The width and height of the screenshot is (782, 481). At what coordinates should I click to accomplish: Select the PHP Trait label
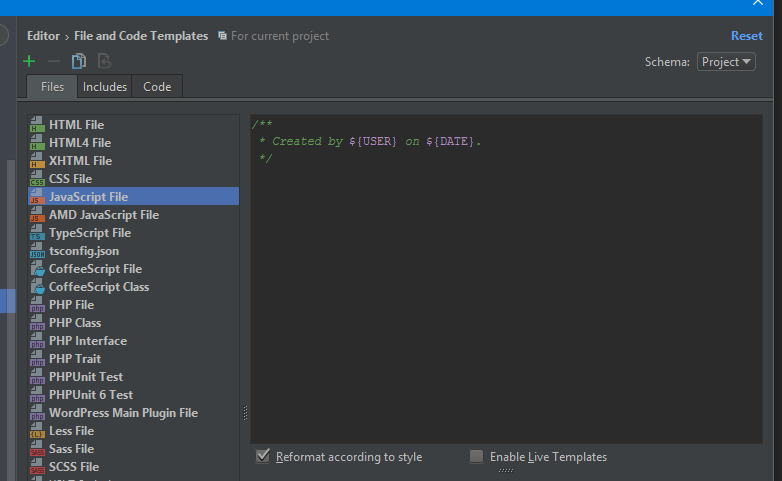tap(75, 358)
